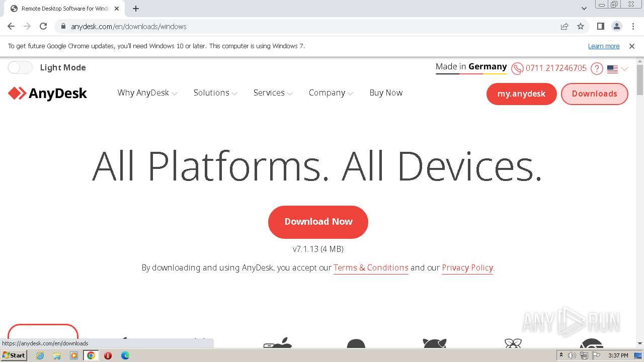This screenshot has height=362, width=644.
Task: Open the Windows Start menu
Action: 14,355
